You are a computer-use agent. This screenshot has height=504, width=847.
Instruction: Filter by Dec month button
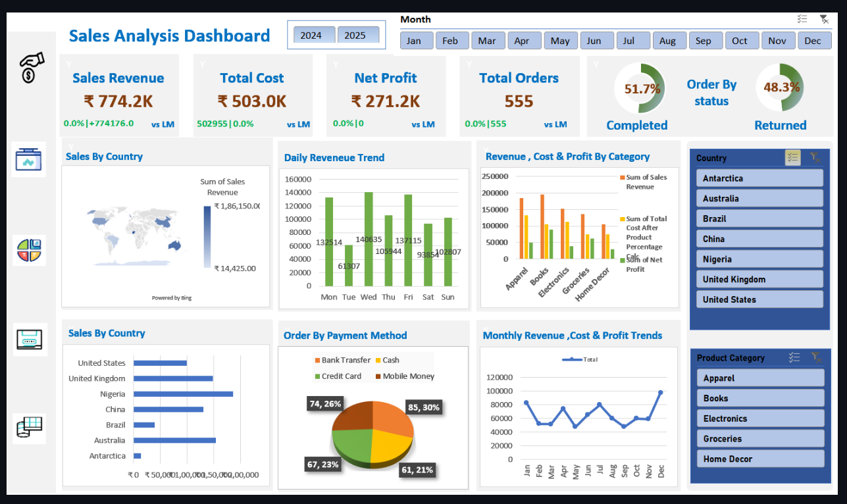pyautogui.click(x=813, y=41)
